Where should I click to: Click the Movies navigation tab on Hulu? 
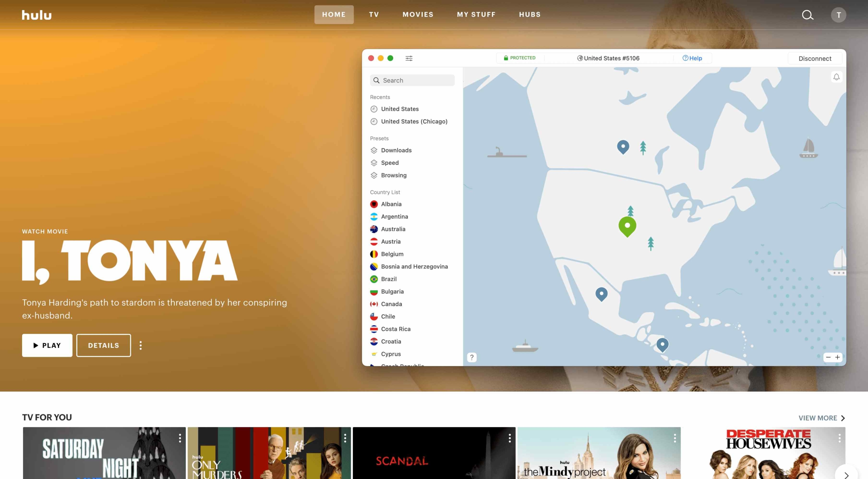(x=418, y=14)
